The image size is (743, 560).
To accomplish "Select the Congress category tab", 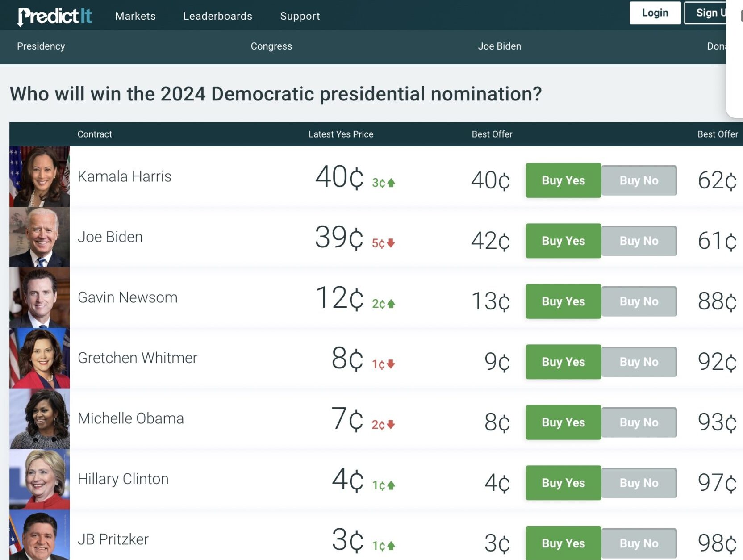I will click(271, 46).
